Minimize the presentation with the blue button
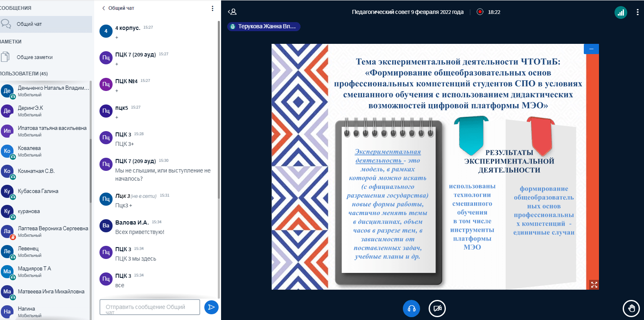This screenshot has height=320, width=644. [x=591, y=49]
